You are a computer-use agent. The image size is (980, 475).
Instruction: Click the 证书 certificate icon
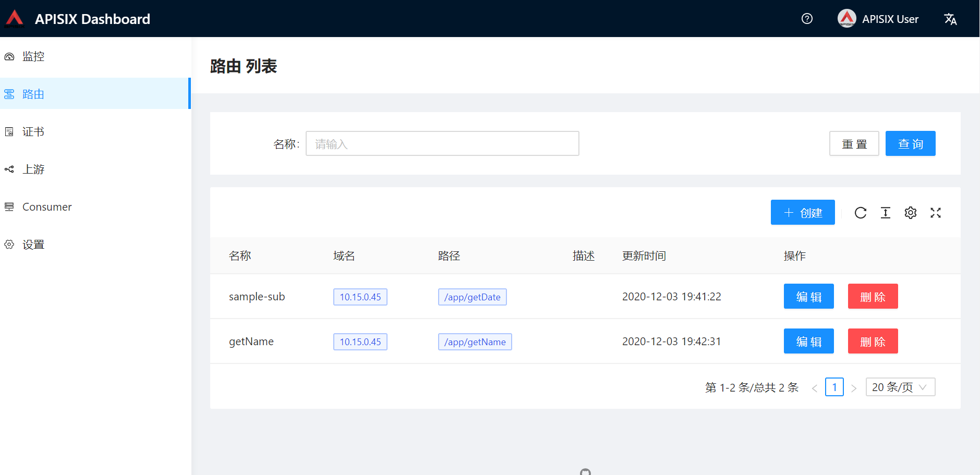[9, 131]
